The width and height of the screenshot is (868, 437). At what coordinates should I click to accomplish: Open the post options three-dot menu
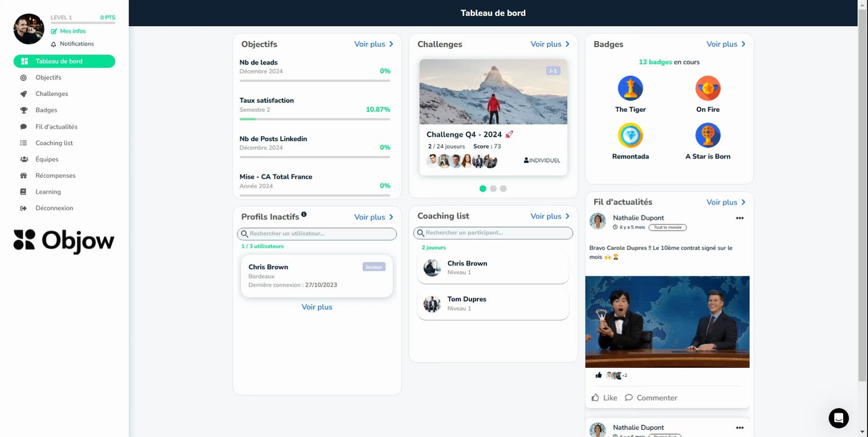pyautogui.click(x=739, y=218)
